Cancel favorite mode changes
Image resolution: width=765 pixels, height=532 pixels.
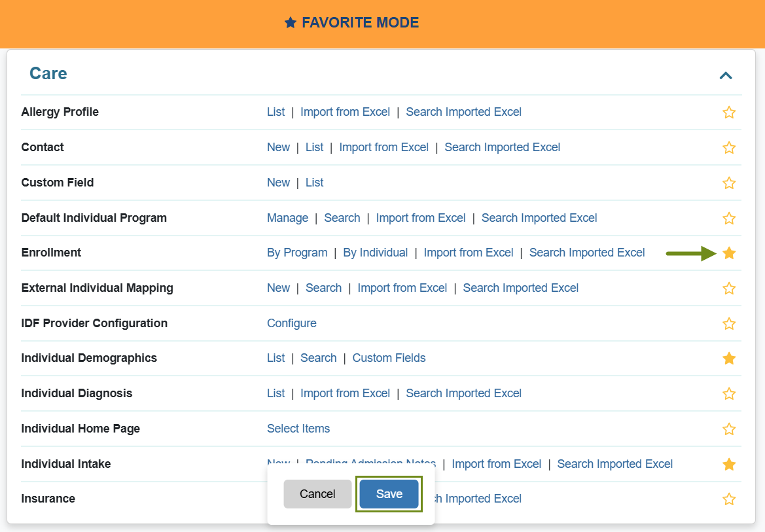[317, 494]
